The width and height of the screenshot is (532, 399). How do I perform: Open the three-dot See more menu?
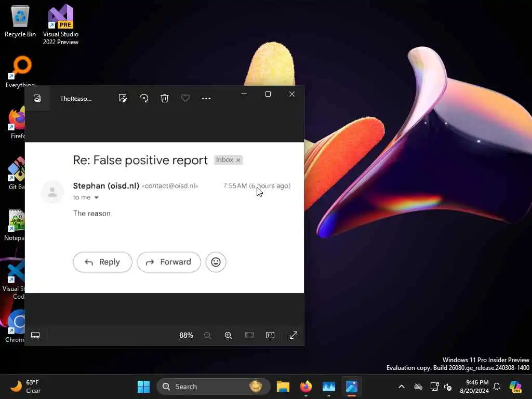pos(206,98)
